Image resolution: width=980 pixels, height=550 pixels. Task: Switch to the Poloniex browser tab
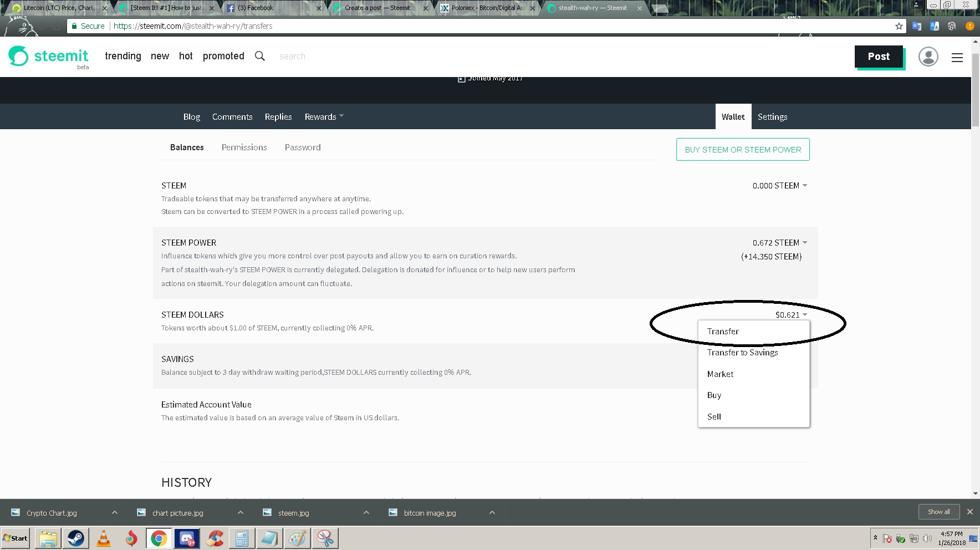[x=488, y=8]
